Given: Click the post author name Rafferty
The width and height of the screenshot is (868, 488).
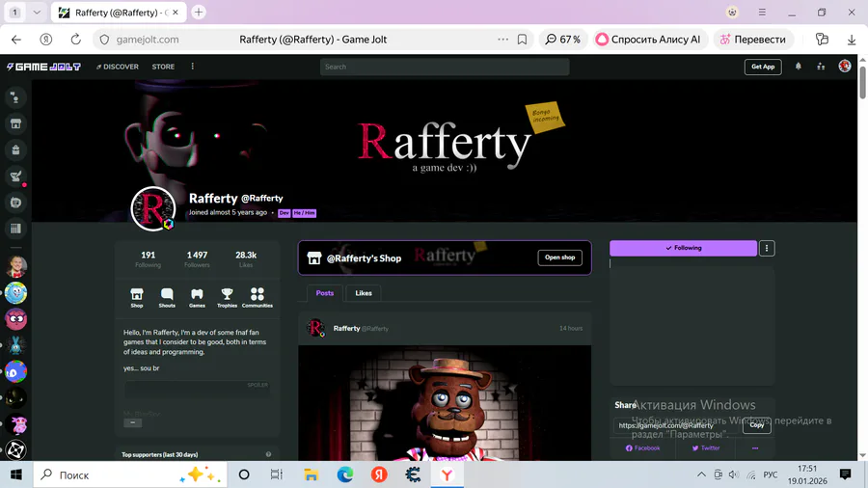Looking at the screenshot, I should tap(346, 328).
